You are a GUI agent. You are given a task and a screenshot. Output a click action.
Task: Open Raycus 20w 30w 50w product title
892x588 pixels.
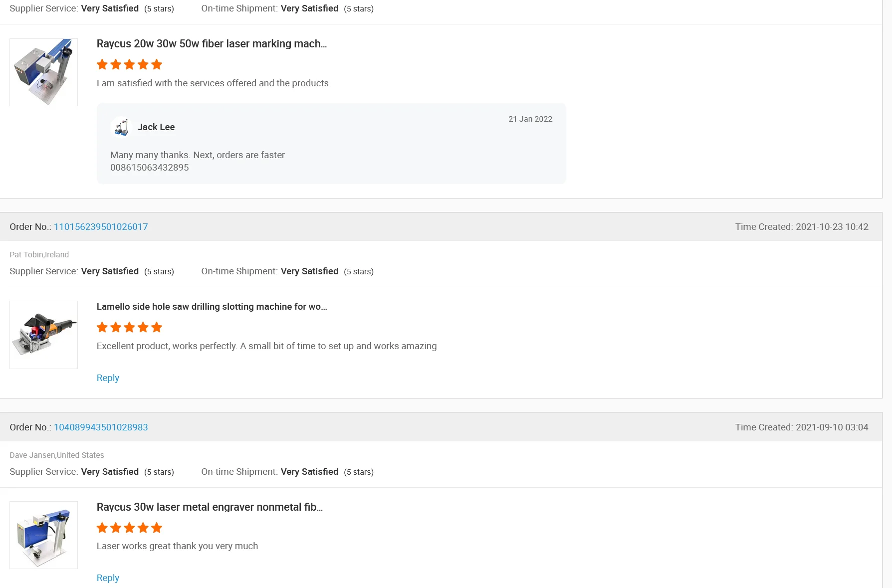(x=212, y=44)
